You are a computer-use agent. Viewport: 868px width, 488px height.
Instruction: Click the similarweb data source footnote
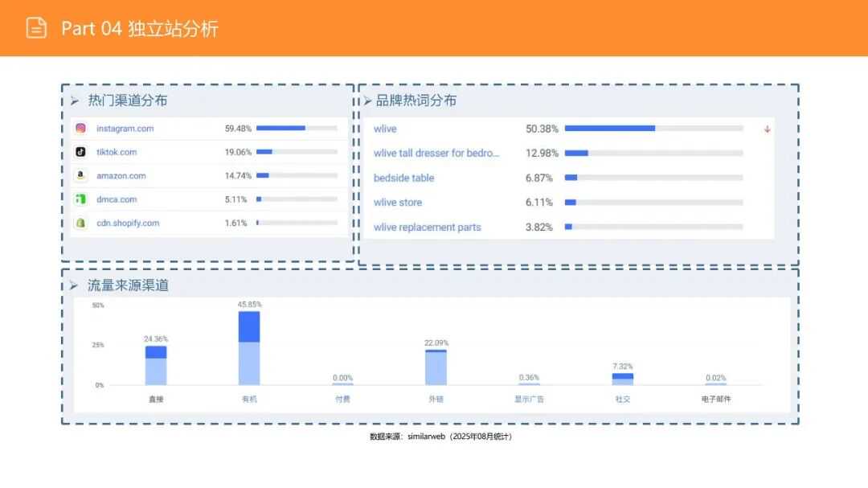coord(441,437)
